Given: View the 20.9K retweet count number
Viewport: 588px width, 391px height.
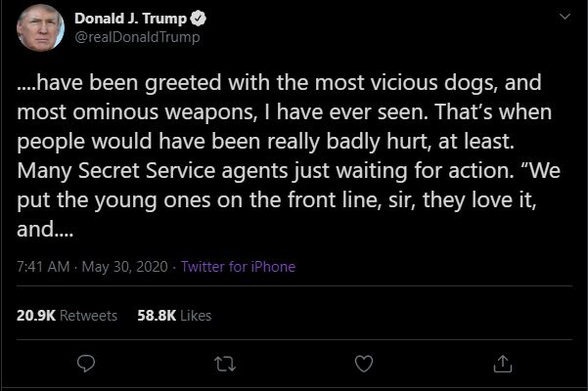Looking at the screenshot, I should (x=37, y=315).
